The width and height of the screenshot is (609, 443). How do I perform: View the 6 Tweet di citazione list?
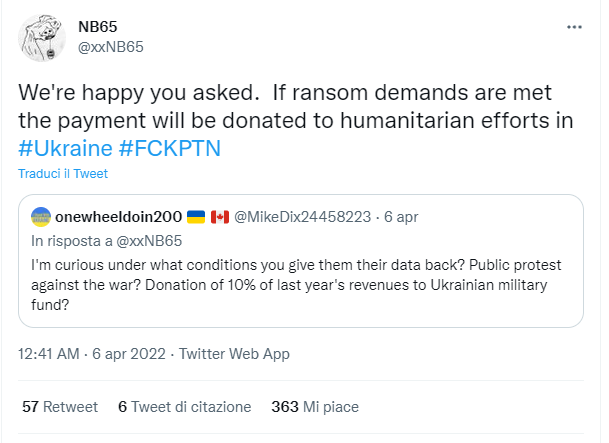pyautogui.click(x=184, y=407)
